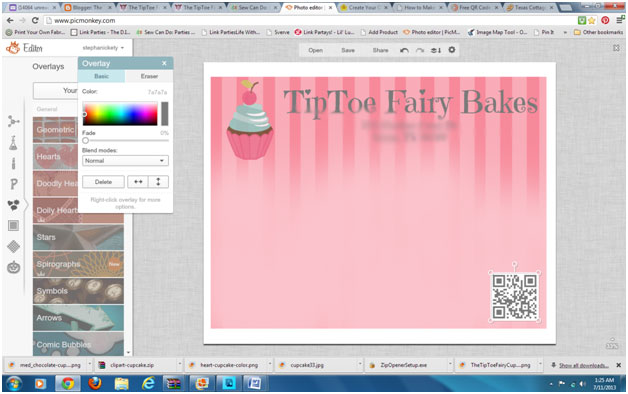This screenshot has height=394, width=628.
Task: Open the Text tool P icon
Action: tap(13, 184)
